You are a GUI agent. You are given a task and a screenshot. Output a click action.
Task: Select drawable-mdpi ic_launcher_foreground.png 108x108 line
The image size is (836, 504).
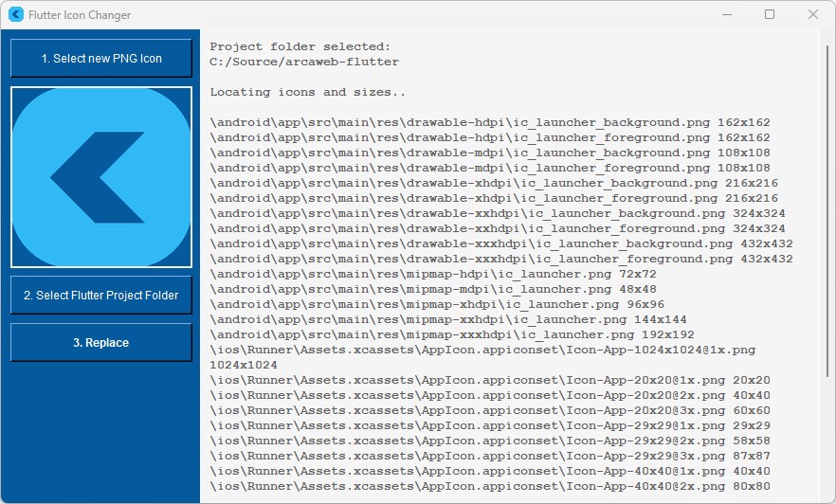click(x=490, y=168)
